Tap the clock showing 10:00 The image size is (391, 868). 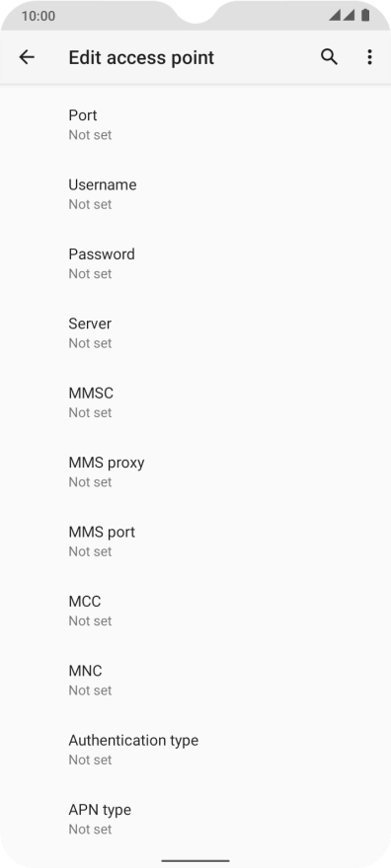pyautogui.click(x=39, y=16)
